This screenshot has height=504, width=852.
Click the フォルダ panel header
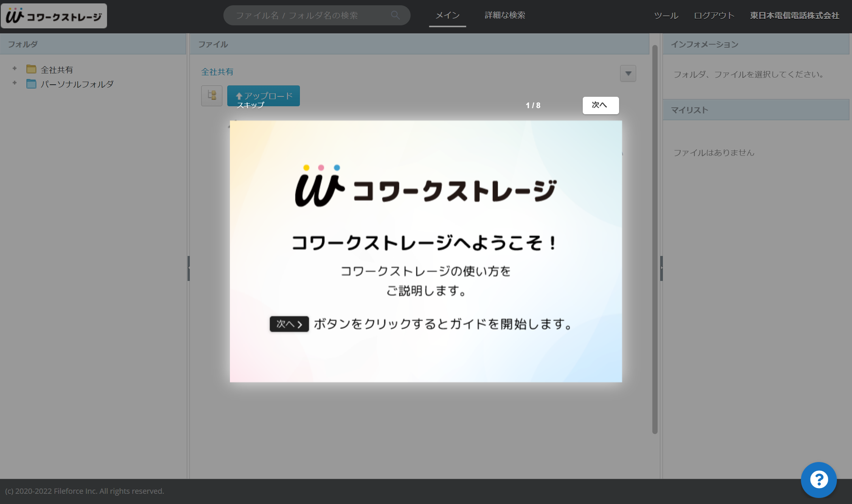pyautogui.click(x=93, y=44)
